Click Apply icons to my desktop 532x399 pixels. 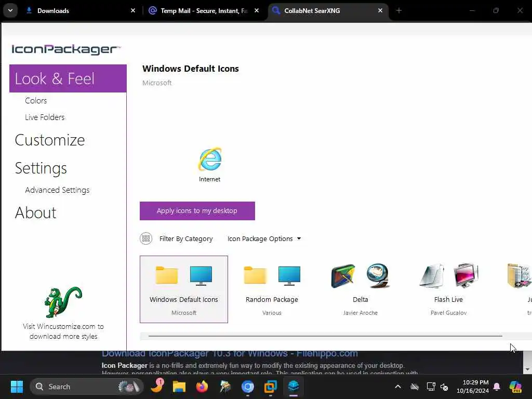(197, 211)
